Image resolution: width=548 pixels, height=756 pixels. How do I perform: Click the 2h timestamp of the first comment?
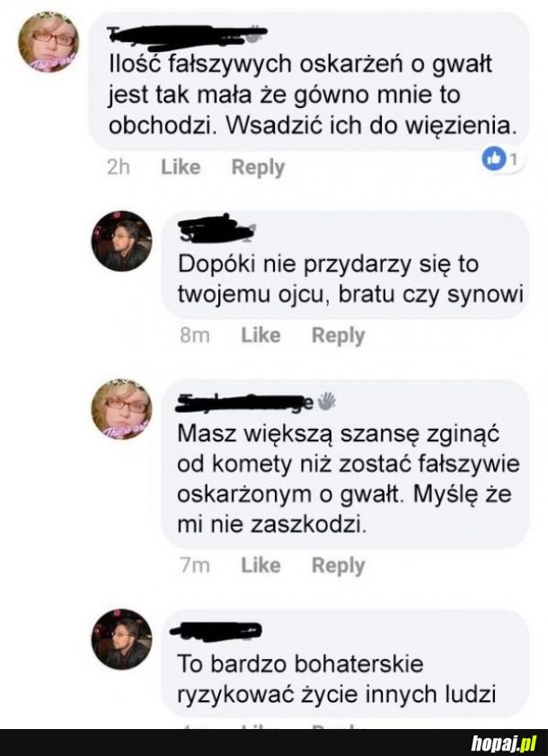pos(118,167)
